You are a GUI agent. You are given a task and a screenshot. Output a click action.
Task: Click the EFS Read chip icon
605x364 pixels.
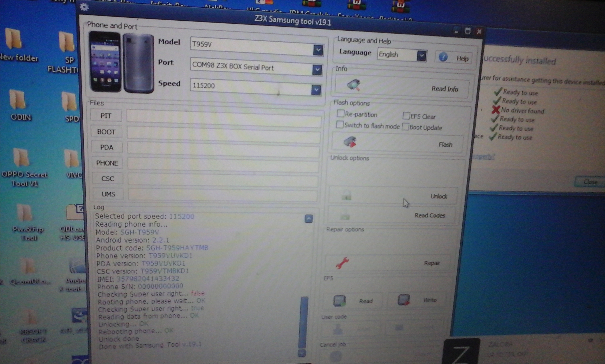click(340, 301)
